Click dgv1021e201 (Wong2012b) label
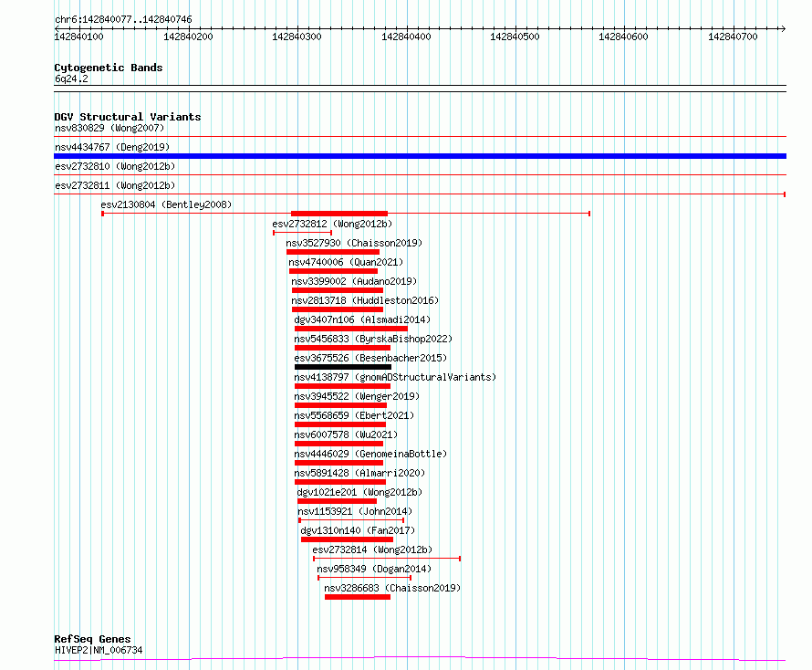 coord(359,492)
